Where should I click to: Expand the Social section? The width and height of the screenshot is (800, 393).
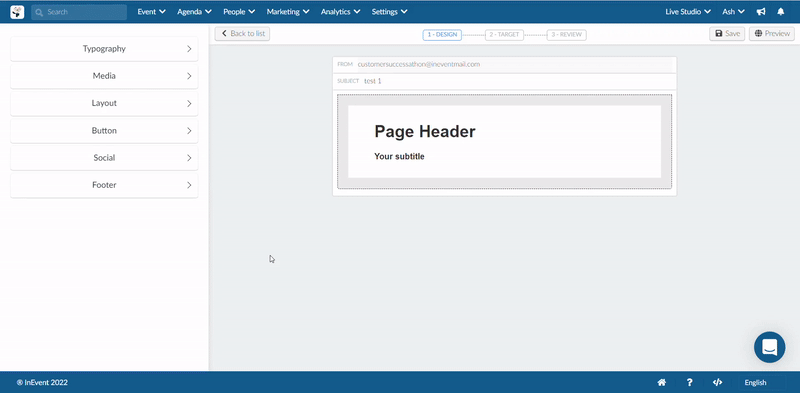[104, 158]
